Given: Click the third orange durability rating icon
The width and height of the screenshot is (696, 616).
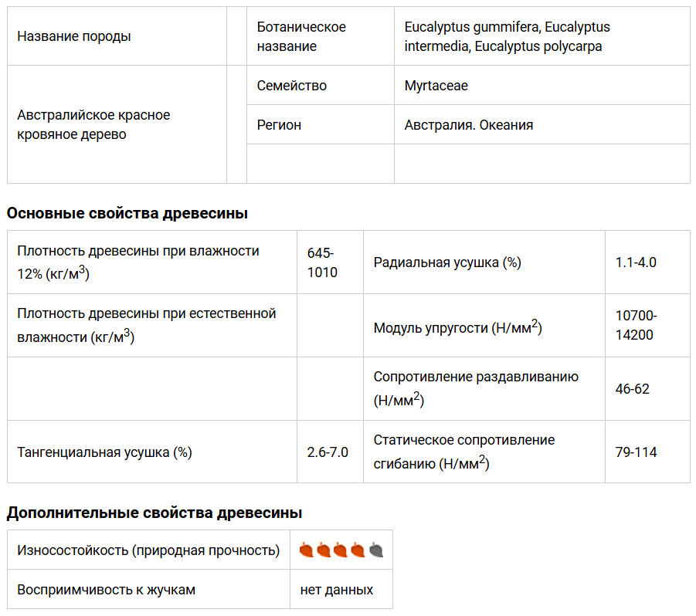Looking at the screenshot, I should (341, 550).
